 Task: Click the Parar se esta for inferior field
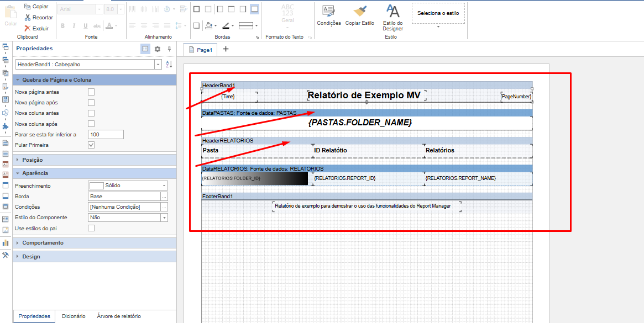click(x=105, y=135)
